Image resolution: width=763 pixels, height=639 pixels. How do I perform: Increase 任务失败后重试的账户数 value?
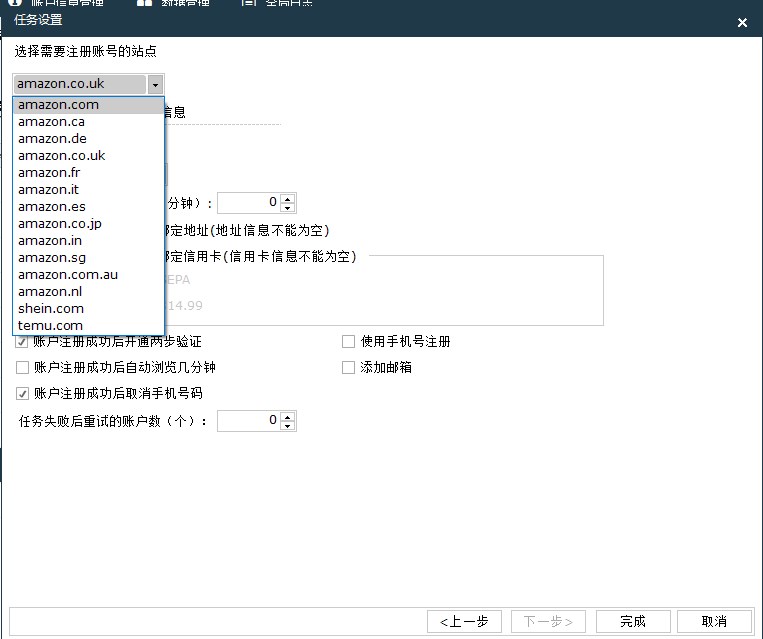tap(288, 417)
